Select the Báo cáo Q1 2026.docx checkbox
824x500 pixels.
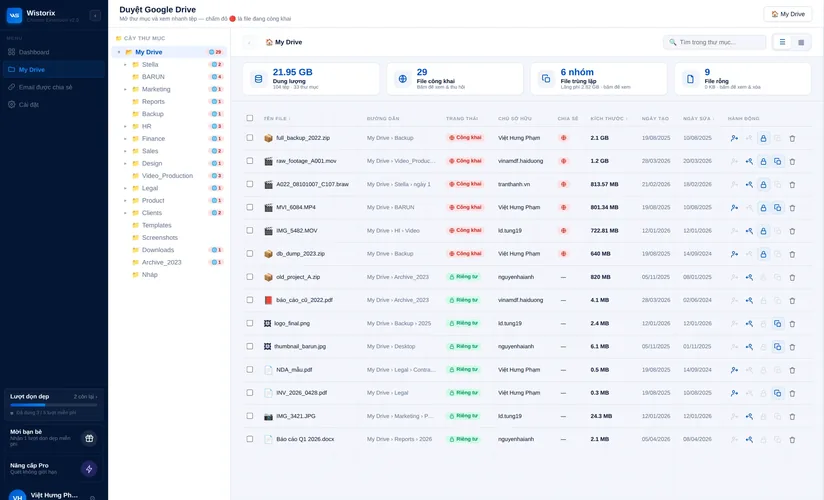[250, 439]
